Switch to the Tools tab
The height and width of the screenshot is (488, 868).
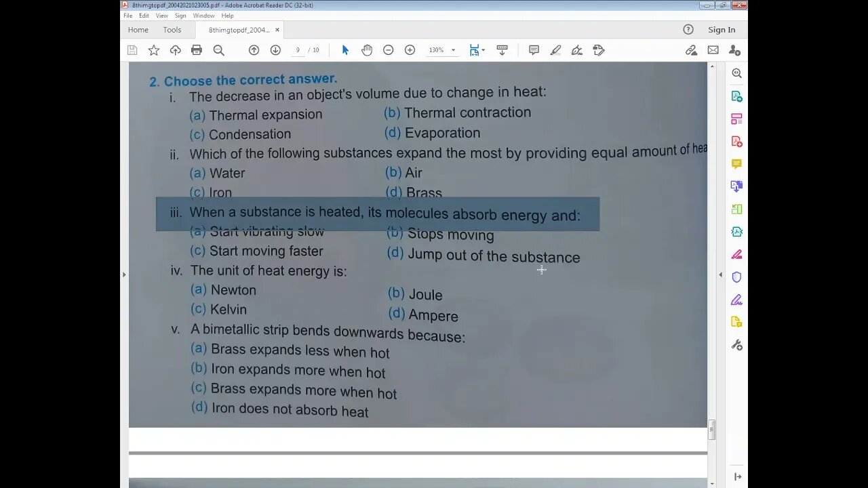coord(172,30)
